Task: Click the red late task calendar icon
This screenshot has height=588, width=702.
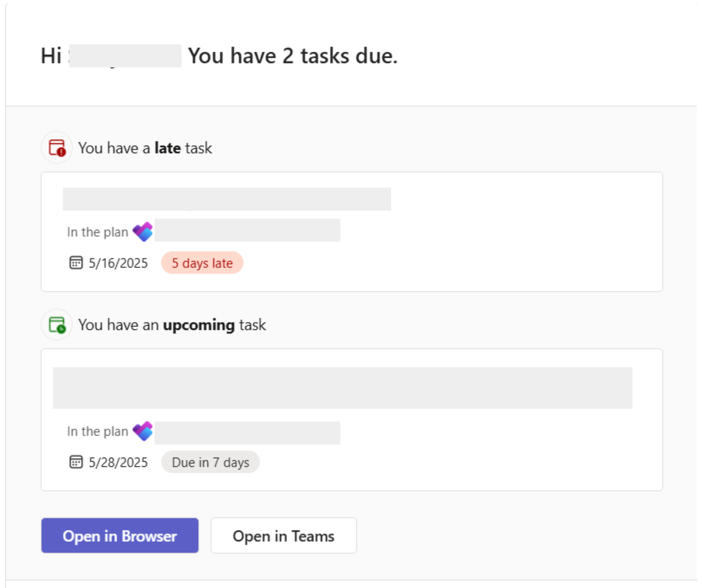Action: (57, 148)
